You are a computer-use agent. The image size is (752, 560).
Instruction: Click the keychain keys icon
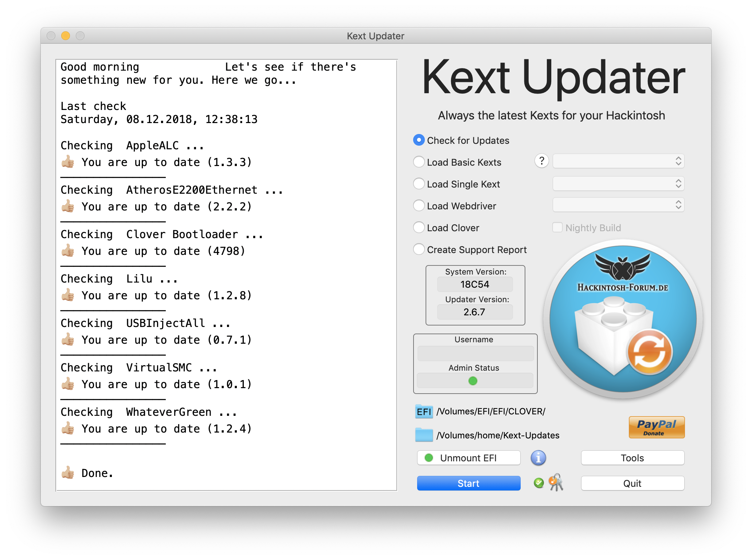click(x=556, y=483)
